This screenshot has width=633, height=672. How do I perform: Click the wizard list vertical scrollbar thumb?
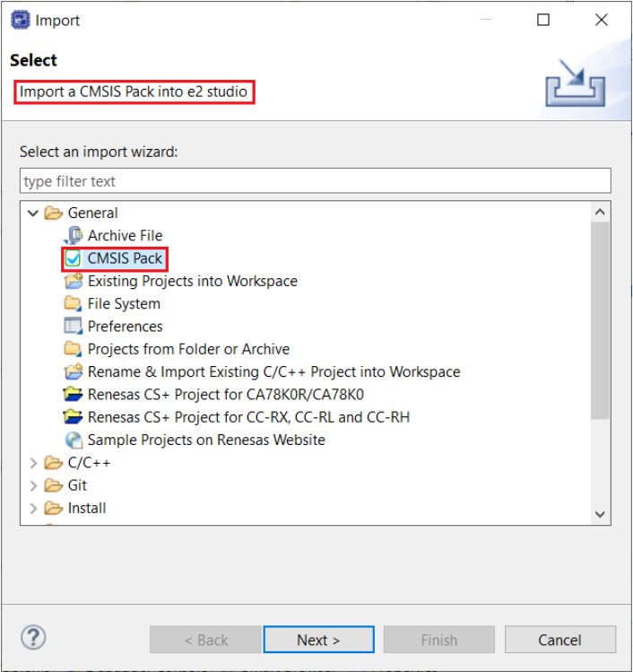[600, 320]
